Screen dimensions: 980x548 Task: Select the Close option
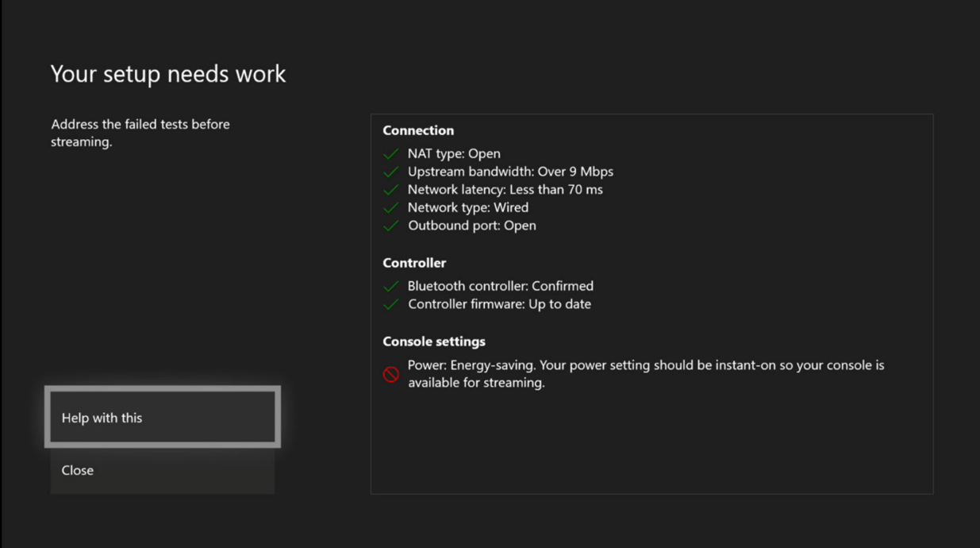point(162,470)
